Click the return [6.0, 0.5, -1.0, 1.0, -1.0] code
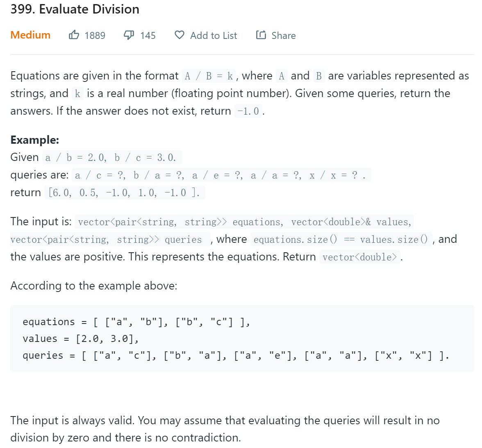 [x=125, y=192]
